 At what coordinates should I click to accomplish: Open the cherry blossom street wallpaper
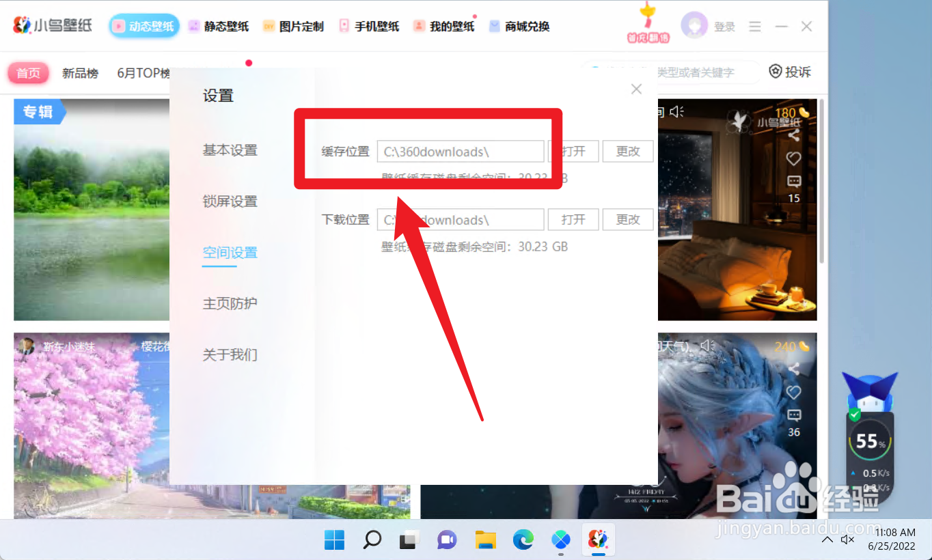92,425
